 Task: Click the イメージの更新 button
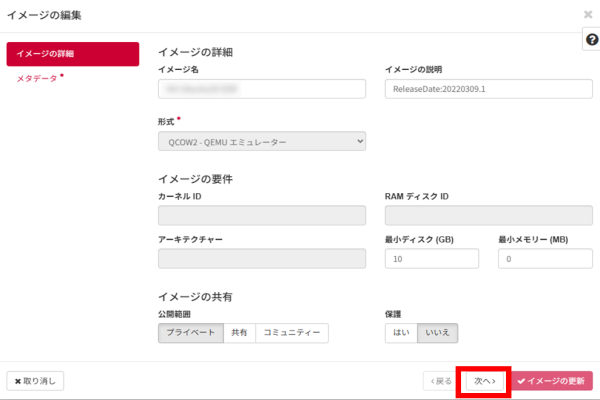(552, 381)
